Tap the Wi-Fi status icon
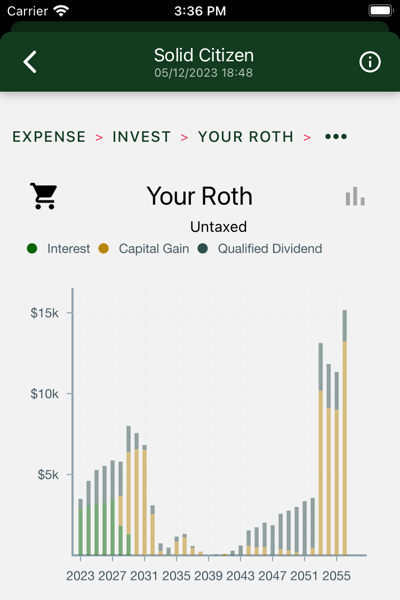 [x=61, y=11]
